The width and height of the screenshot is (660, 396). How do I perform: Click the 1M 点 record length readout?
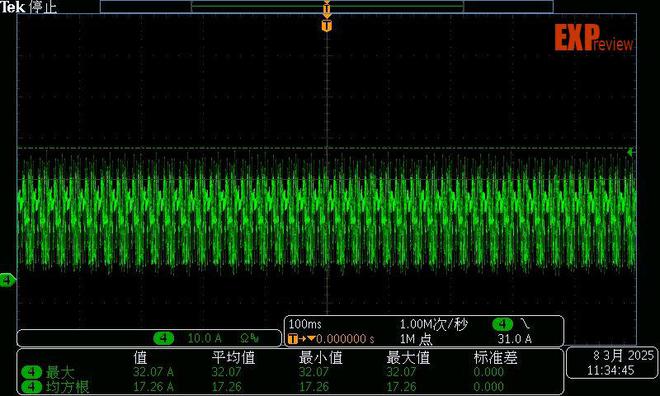416,339
